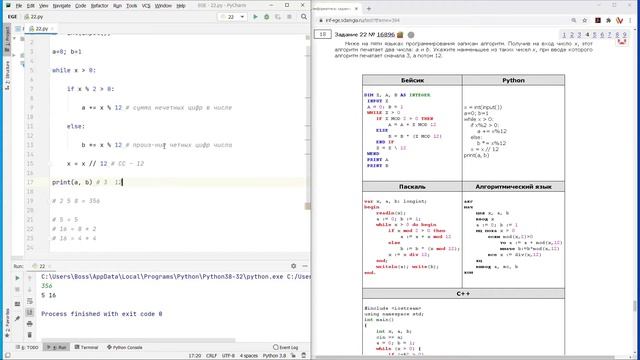Click the Print icon in Run console
Screen dimensions: 640x360
point(30,324)
